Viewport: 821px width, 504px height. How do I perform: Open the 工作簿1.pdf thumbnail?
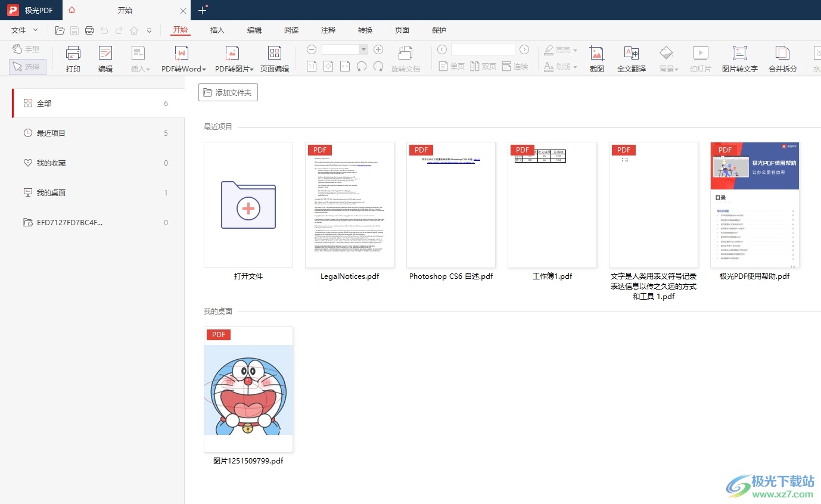(552, 205)
